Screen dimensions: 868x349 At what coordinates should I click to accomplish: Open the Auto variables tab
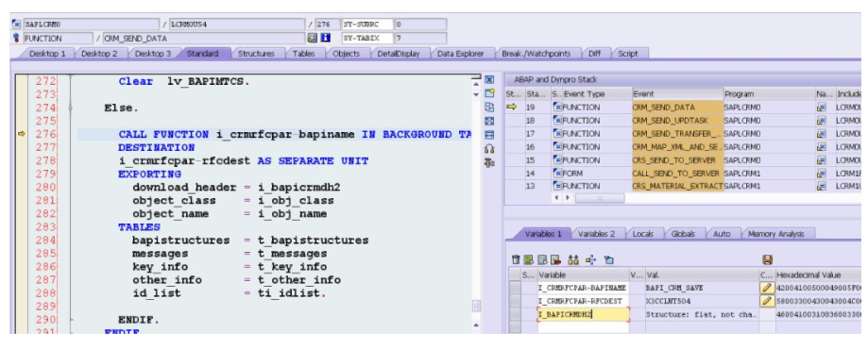click(722, 234)
